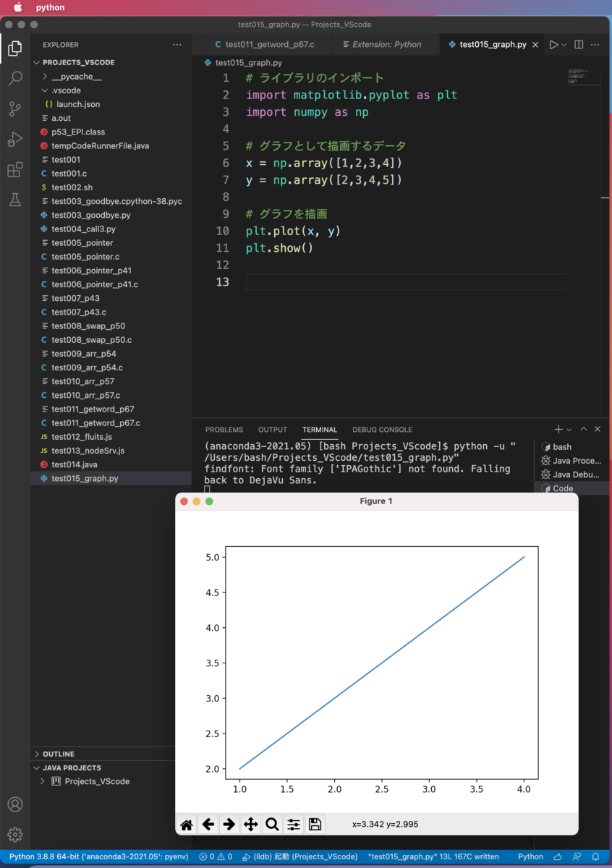The height and width of the screenshot is (868, 612).
Task: Click lldb launch configuration in status bar
Action: click(x=299, y=856)
